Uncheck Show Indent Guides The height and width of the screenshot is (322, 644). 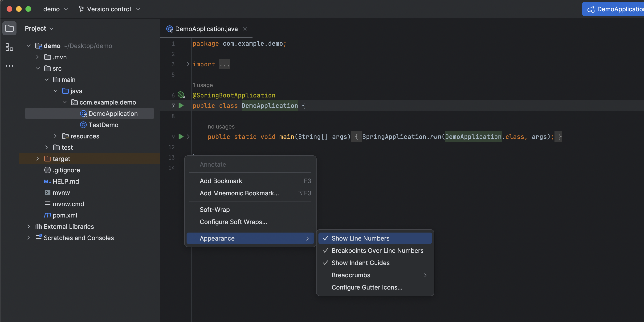(360, 263)
